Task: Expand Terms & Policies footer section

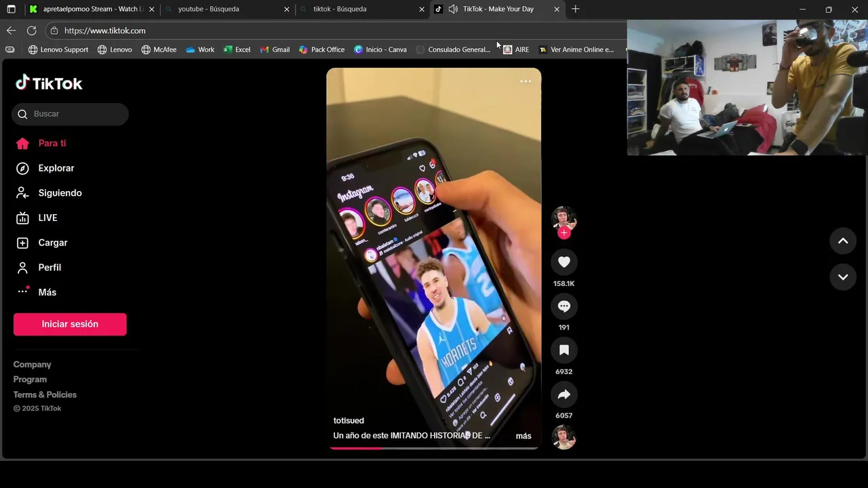Action: (45, 394)
